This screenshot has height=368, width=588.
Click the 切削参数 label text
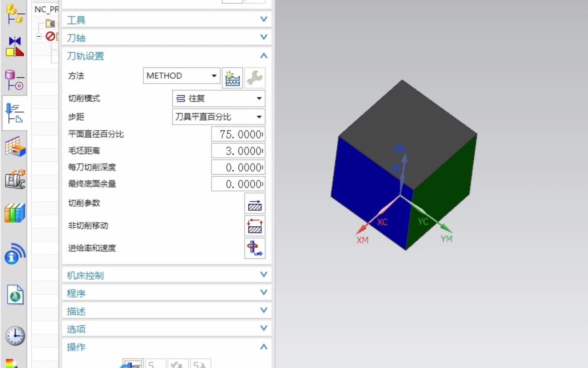[84, 203]
